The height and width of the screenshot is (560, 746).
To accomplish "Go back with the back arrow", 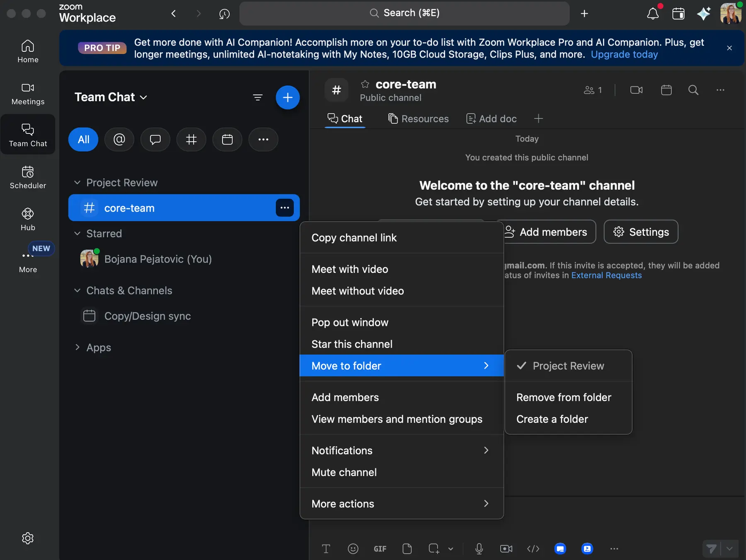I will coord(174,14).
